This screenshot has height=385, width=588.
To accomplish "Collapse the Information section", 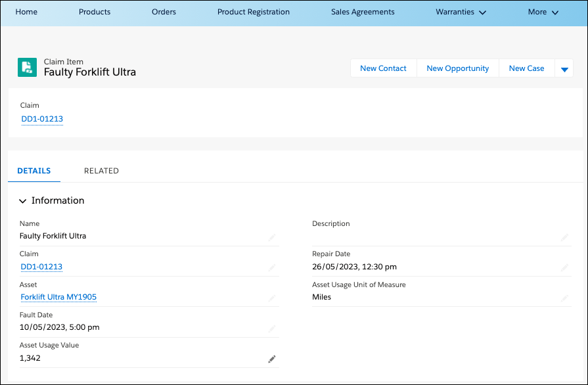I will tap(22, 200).
